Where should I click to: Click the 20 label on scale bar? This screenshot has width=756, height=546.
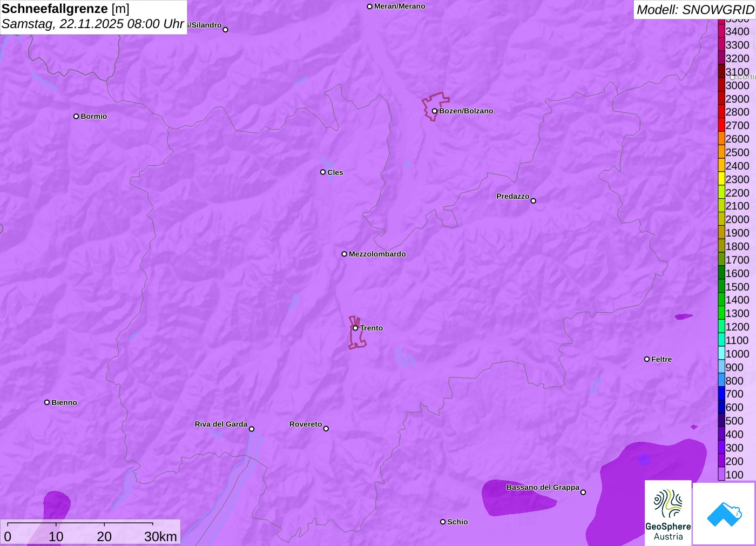pyautogui.click(x=104, y=536)
